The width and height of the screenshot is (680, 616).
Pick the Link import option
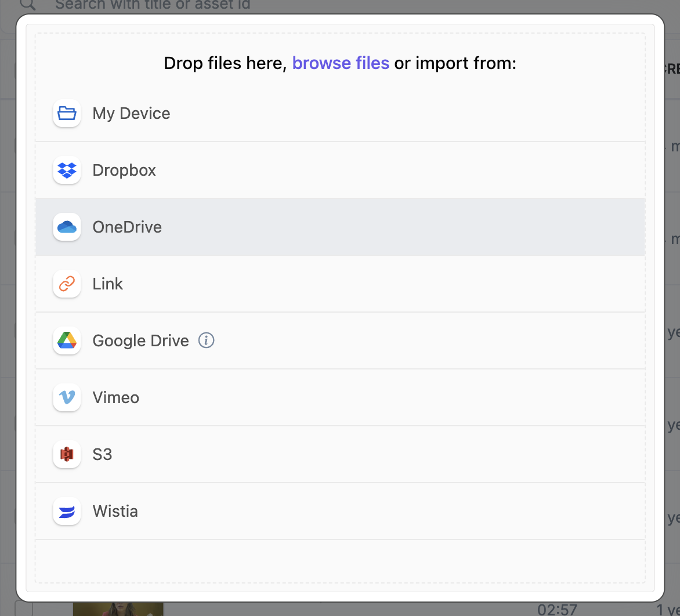click(x=341, y=284)
